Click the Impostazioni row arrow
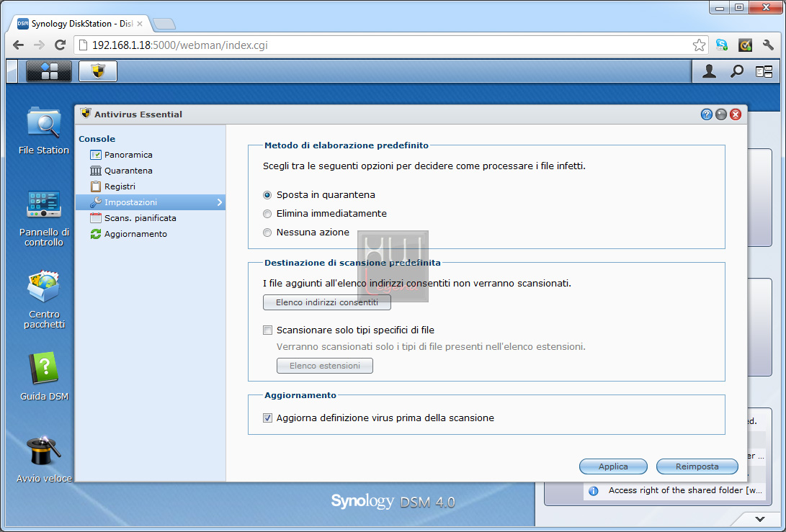 click(220, 202)
